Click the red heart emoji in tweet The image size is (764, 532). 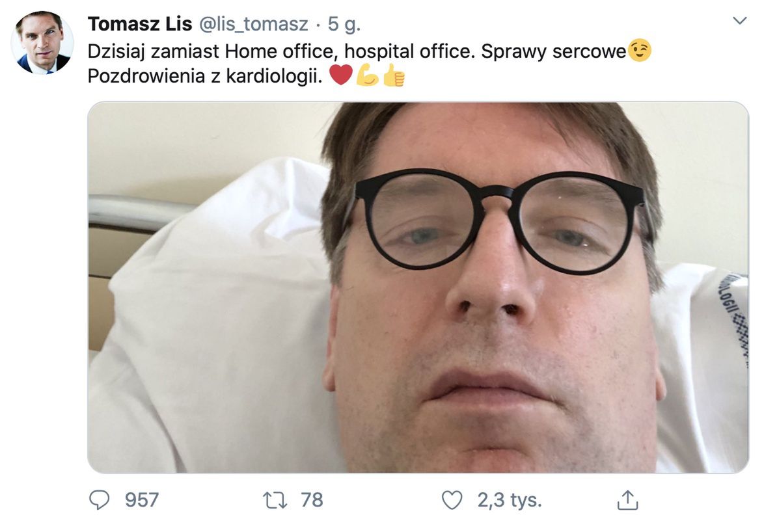pos(340,76)
